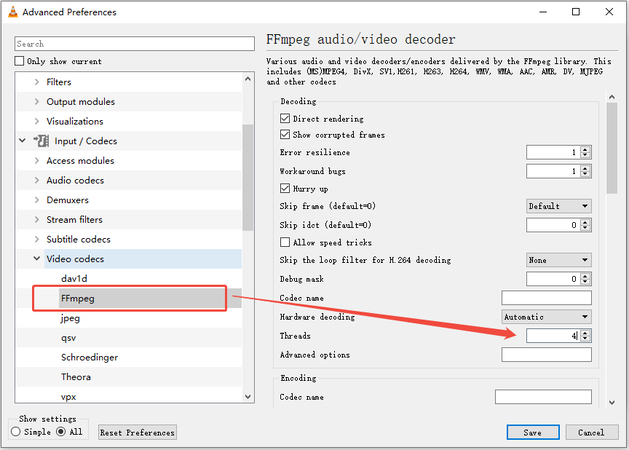Click tree scrollbar down arrow

point(248,397)
